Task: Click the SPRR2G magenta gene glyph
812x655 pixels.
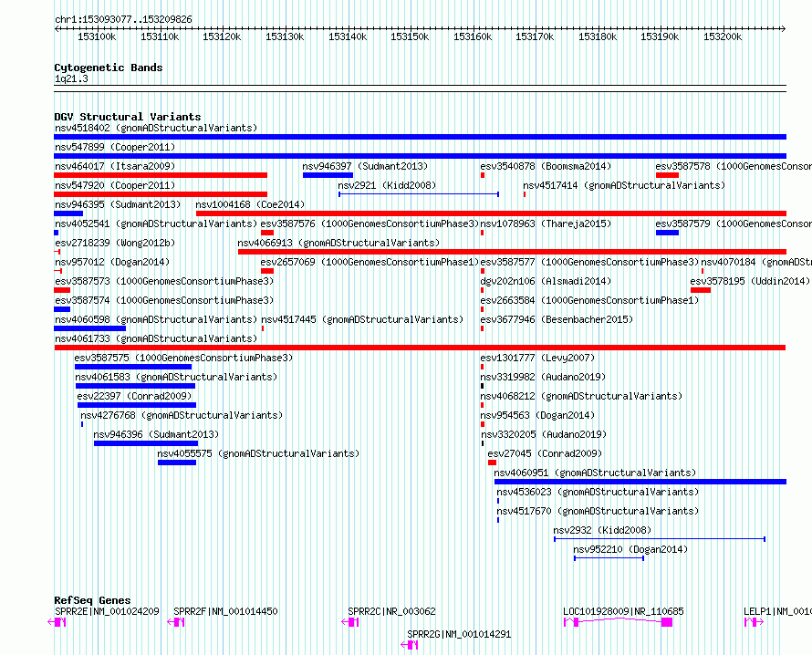Action: [410, 645]
